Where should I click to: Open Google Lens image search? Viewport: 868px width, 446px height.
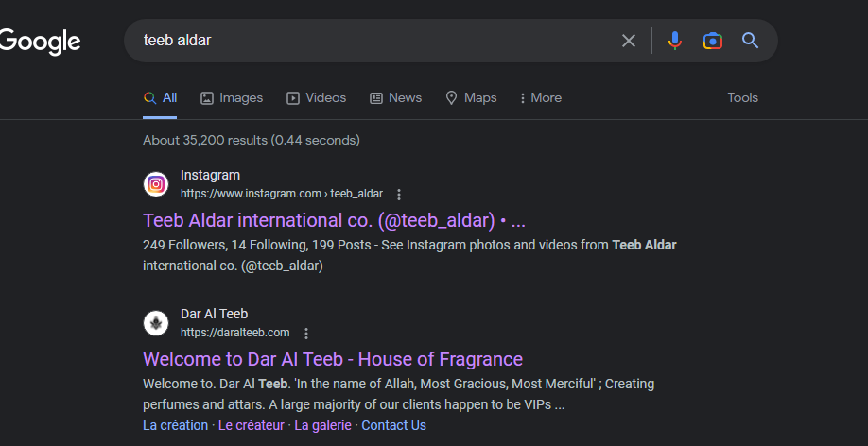(712, 41)
